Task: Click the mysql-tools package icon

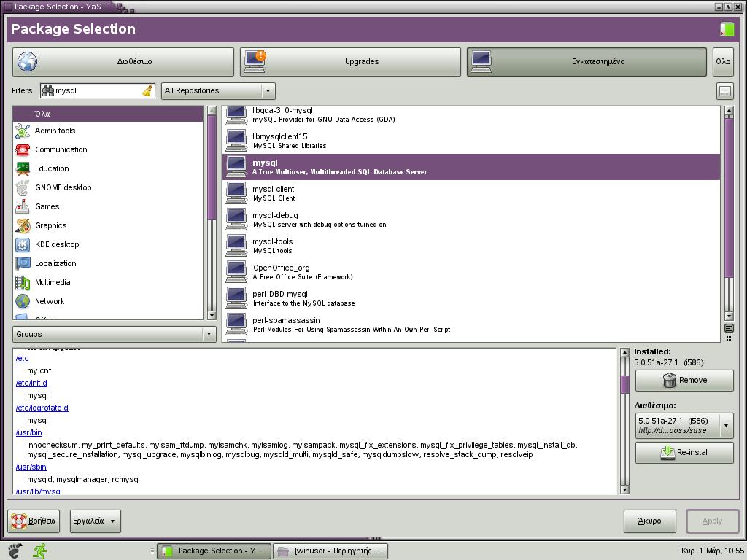Action: pos(236,245)
